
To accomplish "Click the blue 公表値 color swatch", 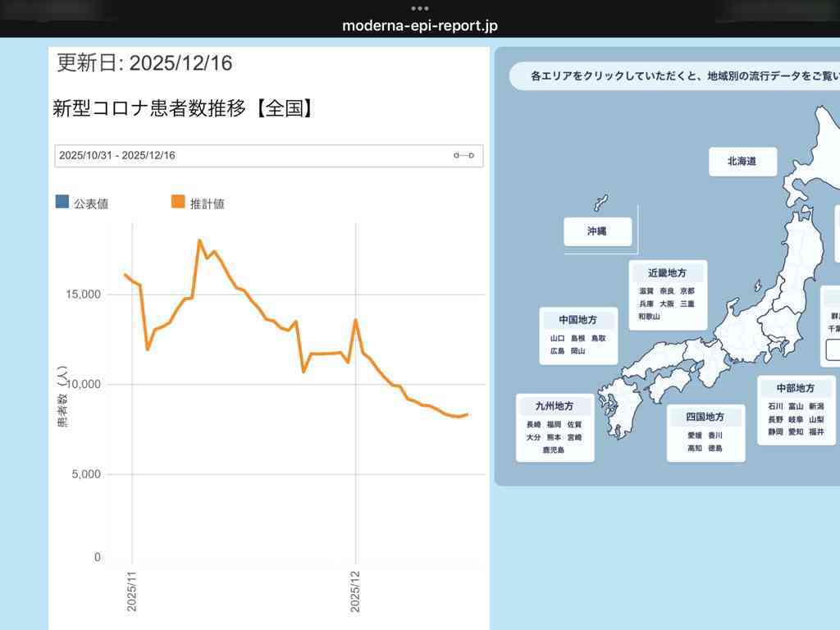I will tap(62, 202).
